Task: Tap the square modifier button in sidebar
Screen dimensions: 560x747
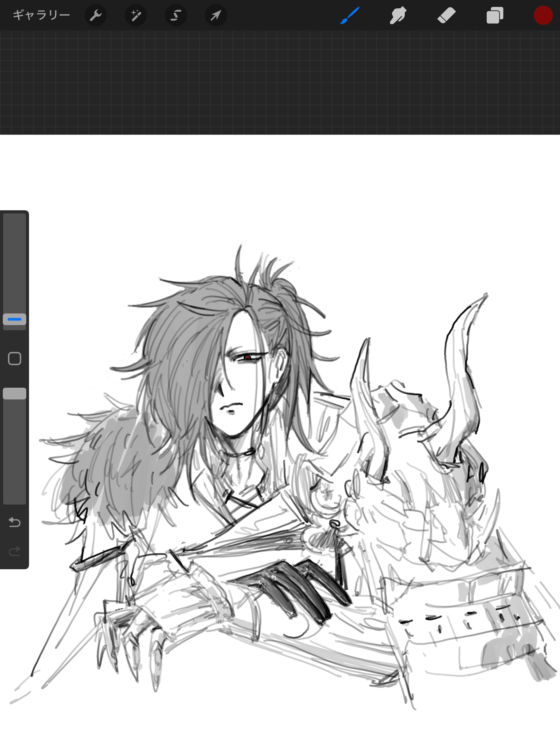Action: click(x=15, y=359)
